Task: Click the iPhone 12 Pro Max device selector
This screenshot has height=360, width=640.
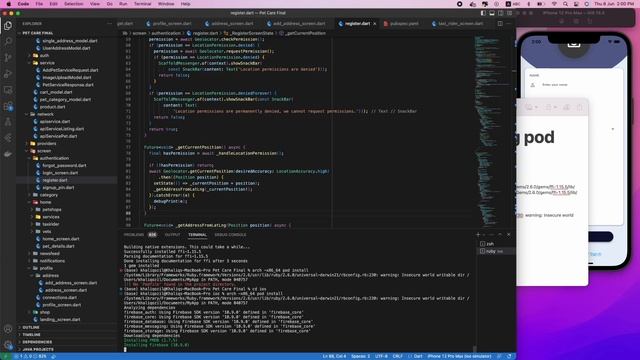Action: (459, 356)
